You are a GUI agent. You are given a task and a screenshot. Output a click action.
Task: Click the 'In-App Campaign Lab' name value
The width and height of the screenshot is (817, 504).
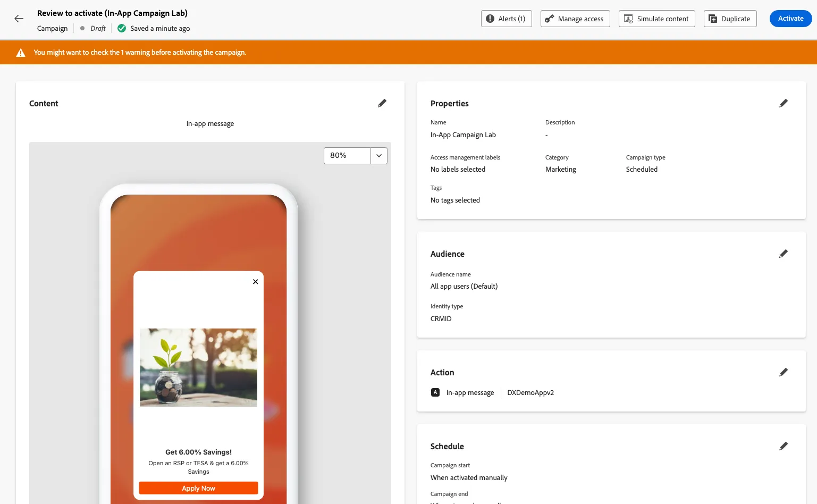pos(463,135)
